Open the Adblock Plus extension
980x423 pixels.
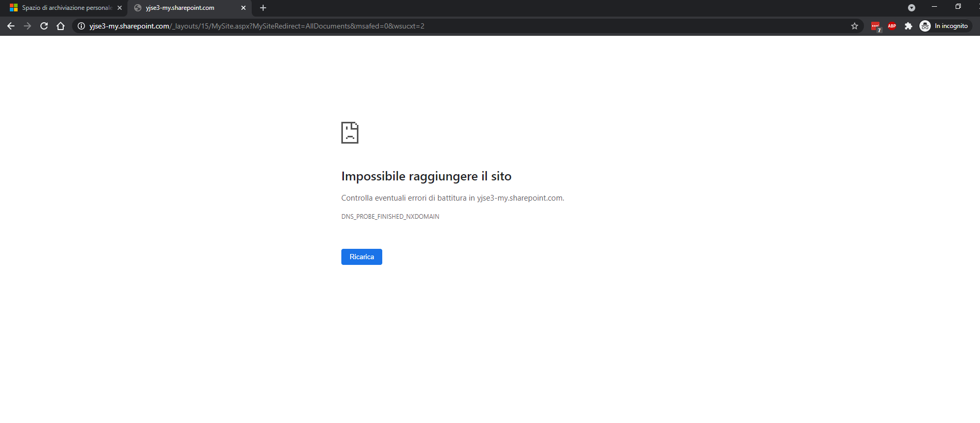pos(892,26)
